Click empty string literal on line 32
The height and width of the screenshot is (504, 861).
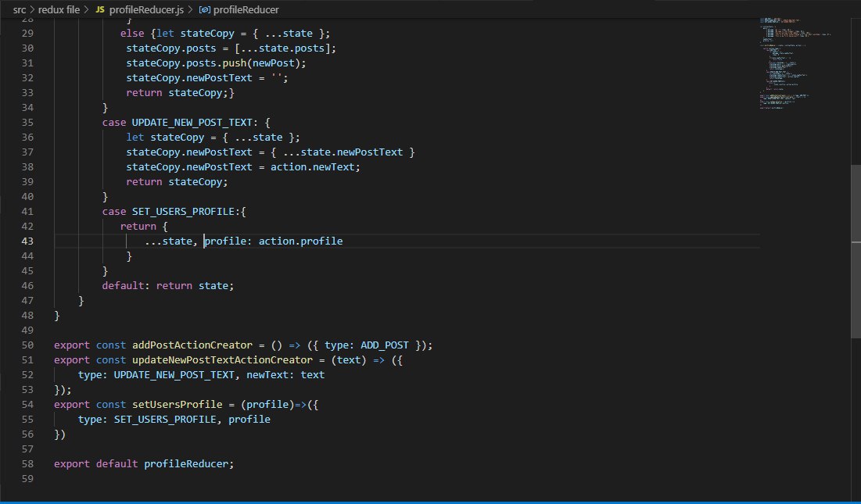click(277, 78)
